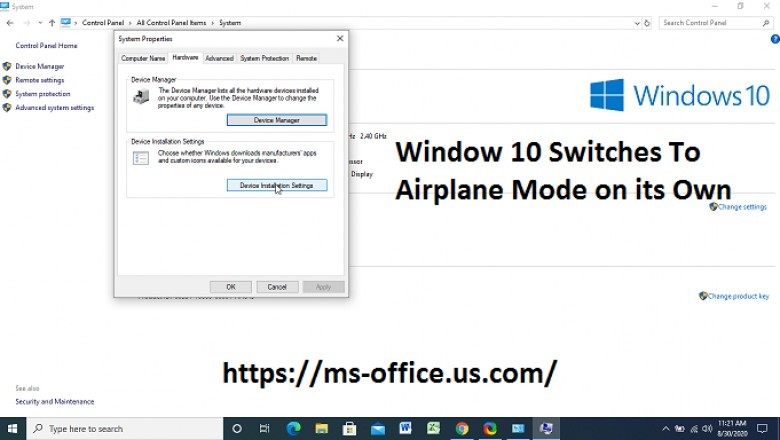Launch Microsoft Edge from taskbar
The width and height of the screenshot is (780, 440).
(293, 429)
